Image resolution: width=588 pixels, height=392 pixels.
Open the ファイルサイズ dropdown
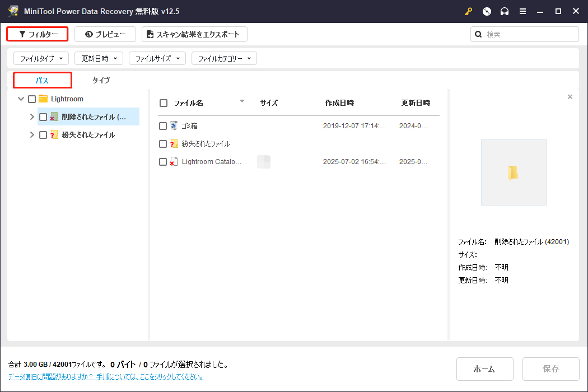point(157,58)
